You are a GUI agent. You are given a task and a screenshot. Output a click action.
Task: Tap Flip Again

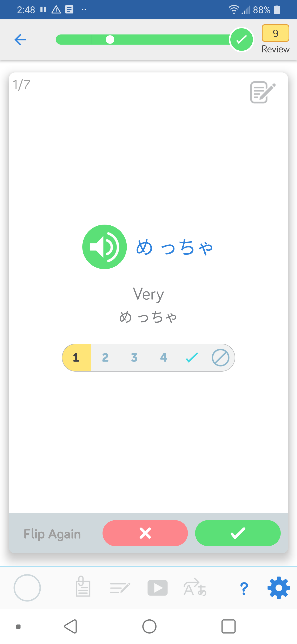[x=52, y=534]
